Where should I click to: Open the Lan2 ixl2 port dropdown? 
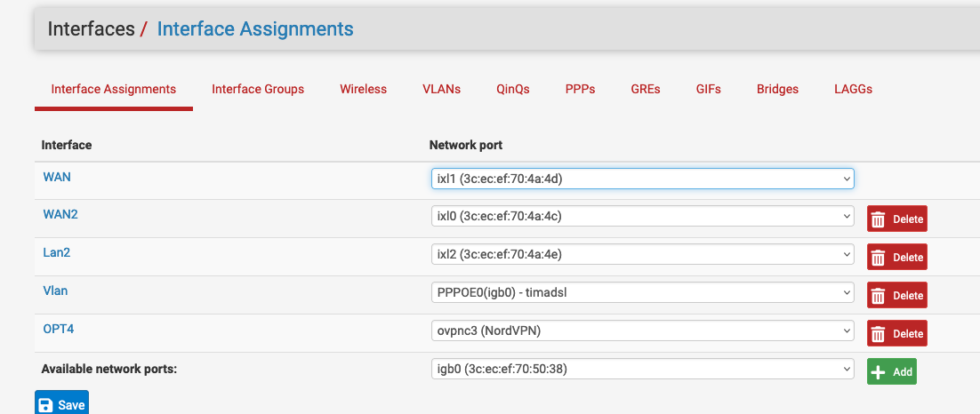click(x=642, y=255)
